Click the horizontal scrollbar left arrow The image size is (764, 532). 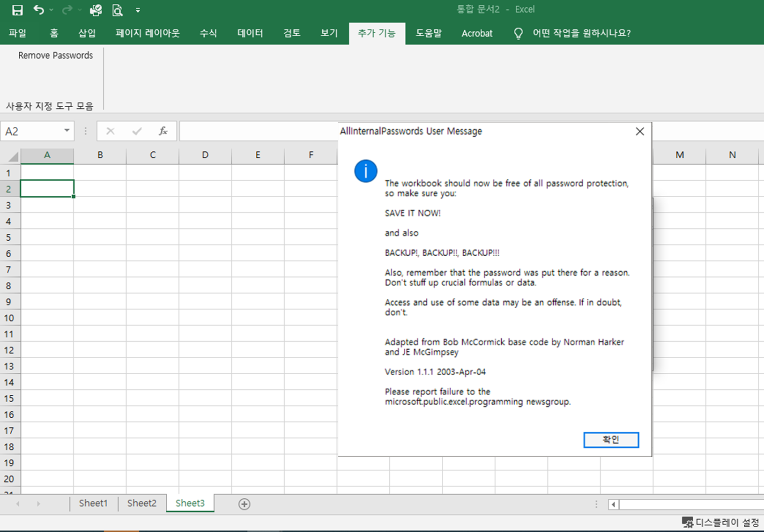point(613,504)
